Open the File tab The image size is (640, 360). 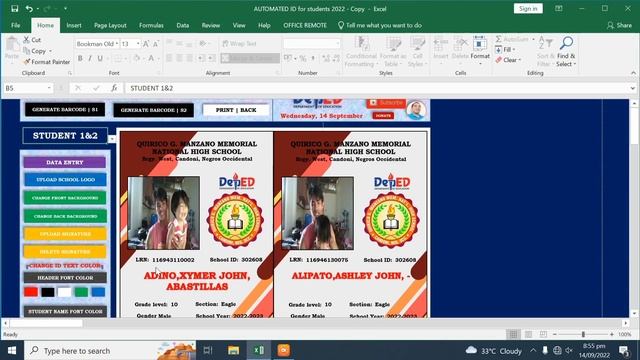coord(16,25)
